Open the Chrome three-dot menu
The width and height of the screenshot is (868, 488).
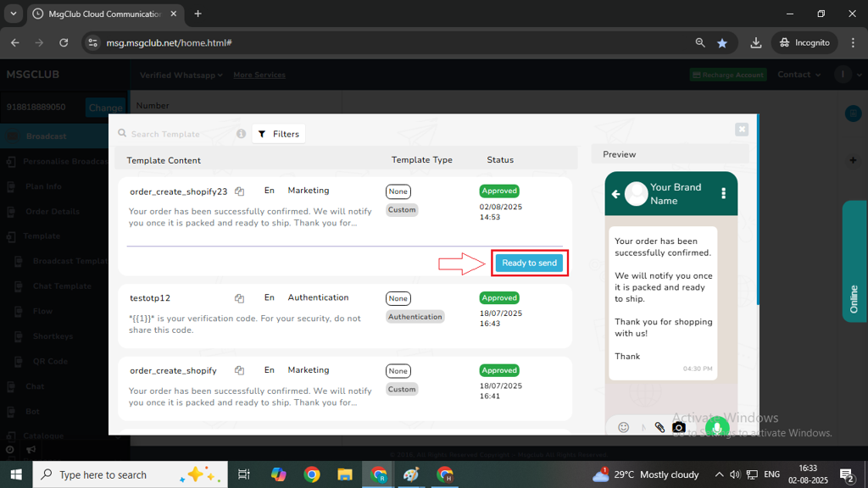point(853,42)
